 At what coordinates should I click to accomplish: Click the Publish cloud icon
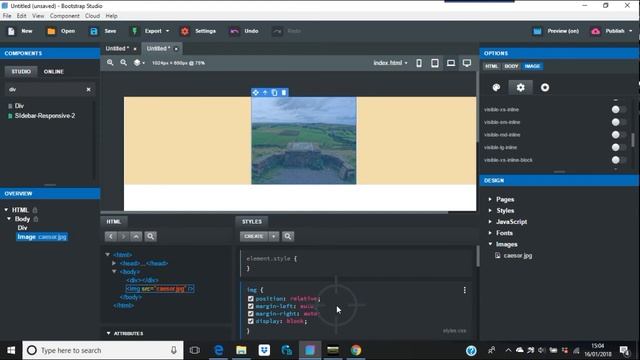click(596, 31)
